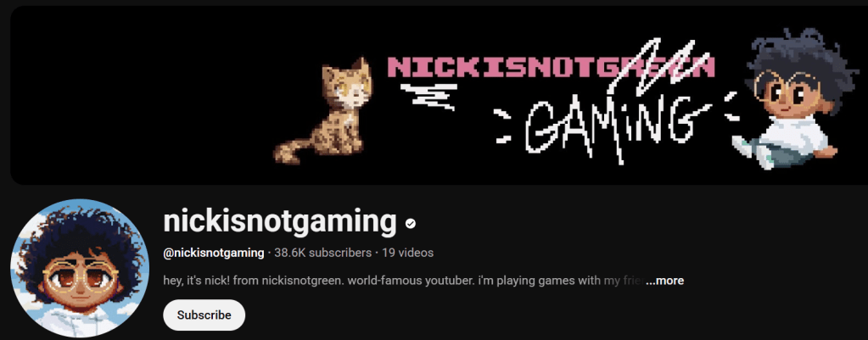
Task: Click the pink NICKISNOTGREEN banner title
Action: click(552, 67)
